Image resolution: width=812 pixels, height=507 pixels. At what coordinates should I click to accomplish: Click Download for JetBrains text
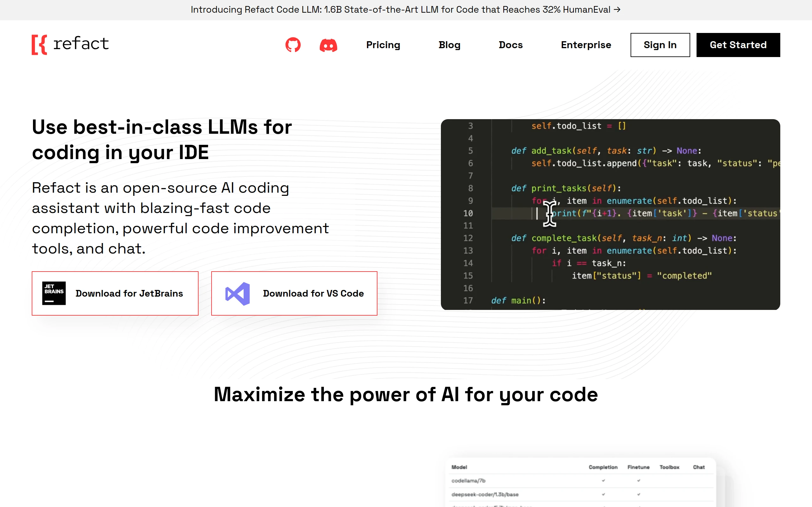point(129,293)
